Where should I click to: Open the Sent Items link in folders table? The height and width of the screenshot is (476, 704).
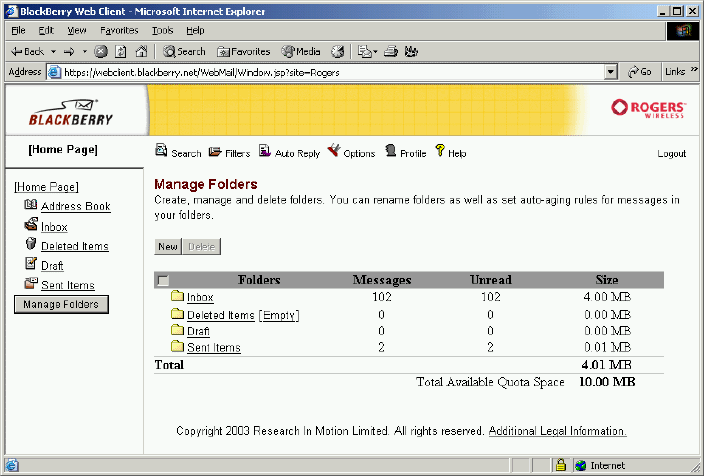tap(214, 348)
